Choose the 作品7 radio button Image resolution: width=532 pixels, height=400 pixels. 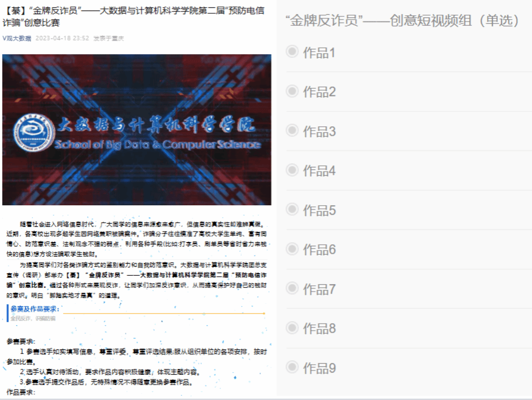(292, 288)
